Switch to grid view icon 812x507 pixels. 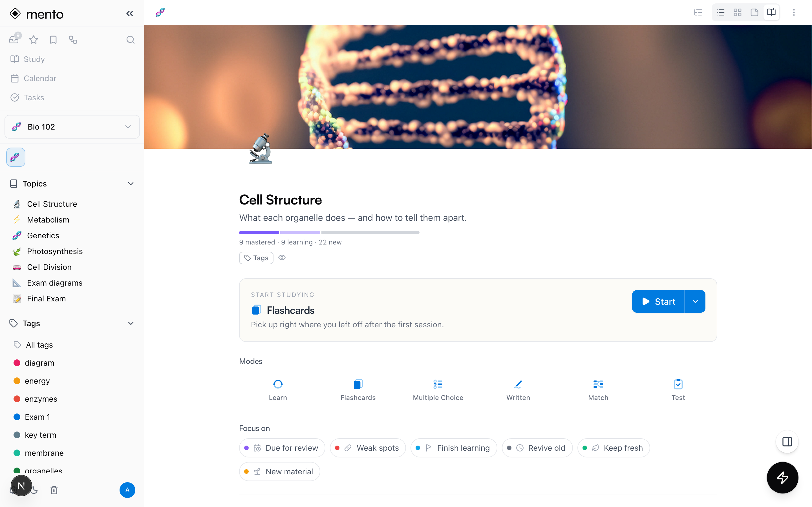(x=738, y=13)
